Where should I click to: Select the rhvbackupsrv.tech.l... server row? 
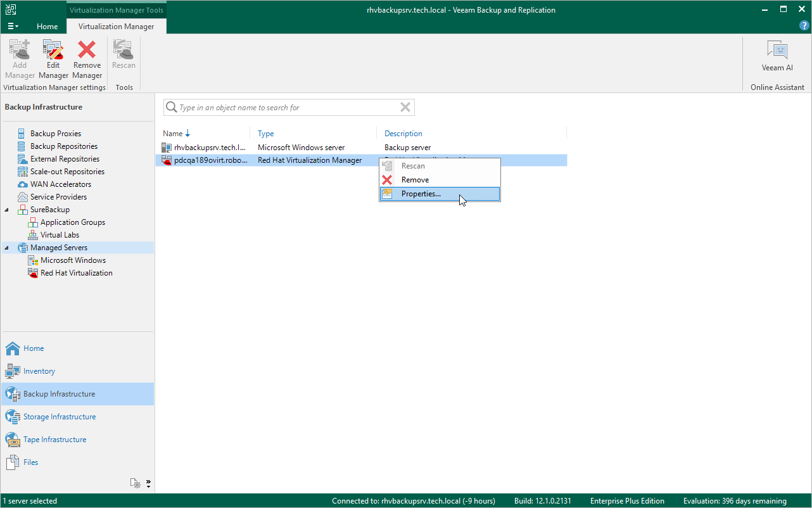click(361, 148)
